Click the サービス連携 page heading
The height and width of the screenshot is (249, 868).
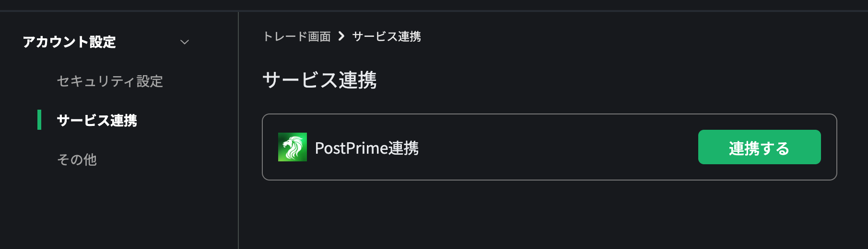click(320, 80)
